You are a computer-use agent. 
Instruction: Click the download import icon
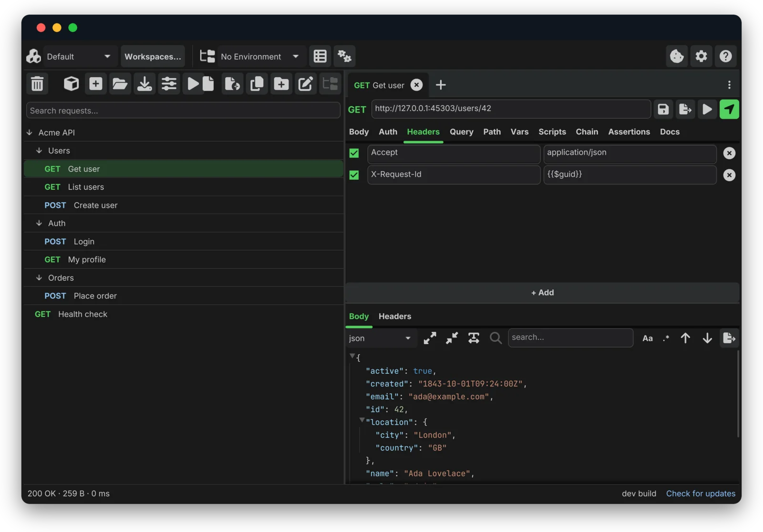point(144,84)
